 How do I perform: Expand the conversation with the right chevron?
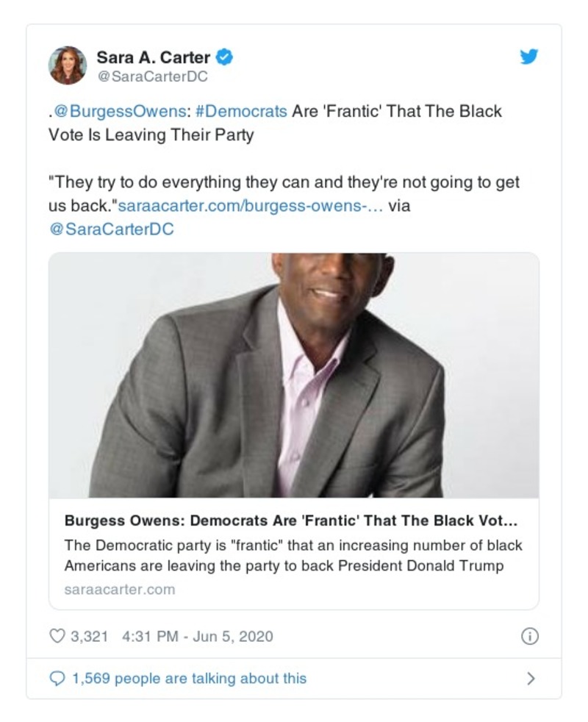click(x=531, y=678)
